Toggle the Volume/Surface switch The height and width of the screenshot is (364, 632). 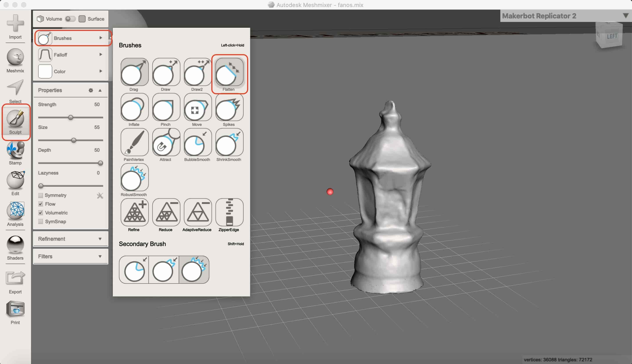pyautogui.click(x=70, y=19)
